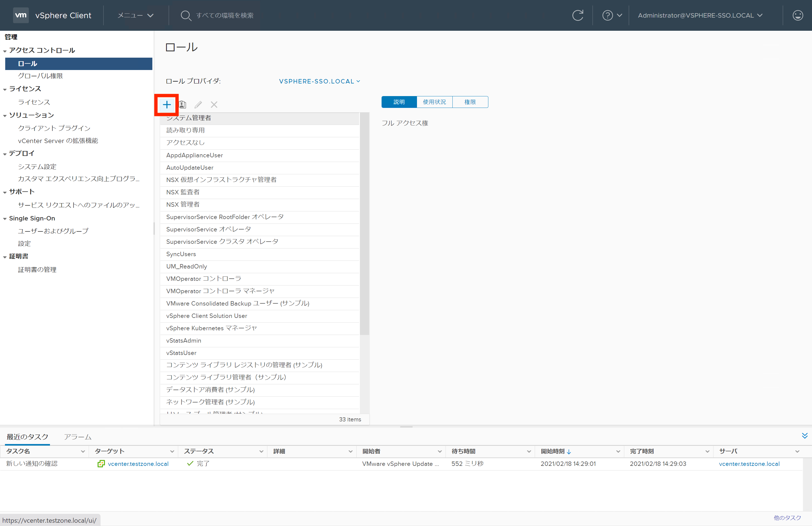The height and width of the screenshot is (526, 812).
Task: Collapse the Single Sign-On section
Action: point(5,219)
